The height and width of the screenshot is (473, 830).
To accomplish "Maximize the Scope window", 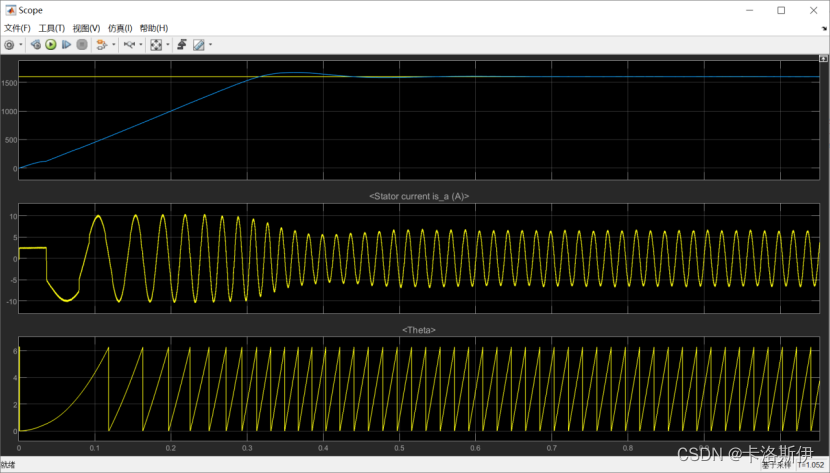I will tap(781, 10).
